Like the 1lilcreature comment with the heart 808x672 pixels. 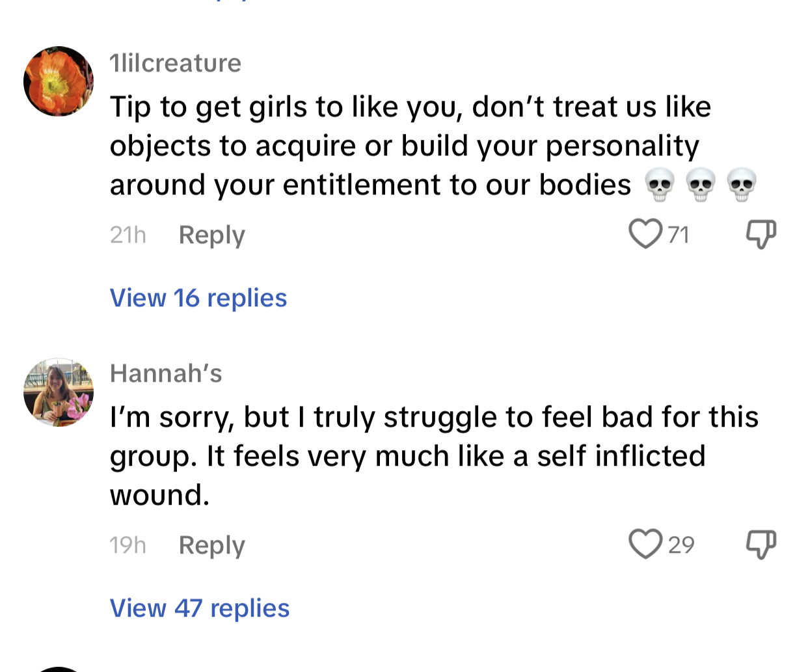point(645,234)
